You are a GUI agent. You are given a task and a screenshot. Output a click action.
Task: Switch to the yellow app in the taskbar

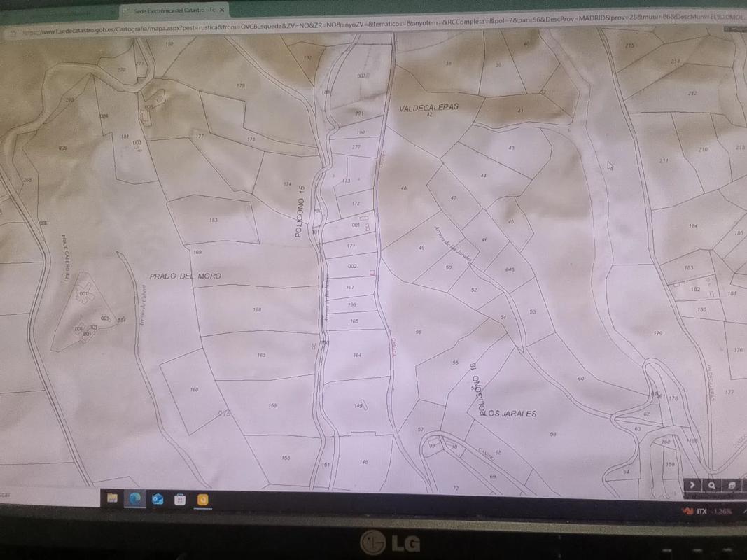pyautogui.click(x=202, y=500)
